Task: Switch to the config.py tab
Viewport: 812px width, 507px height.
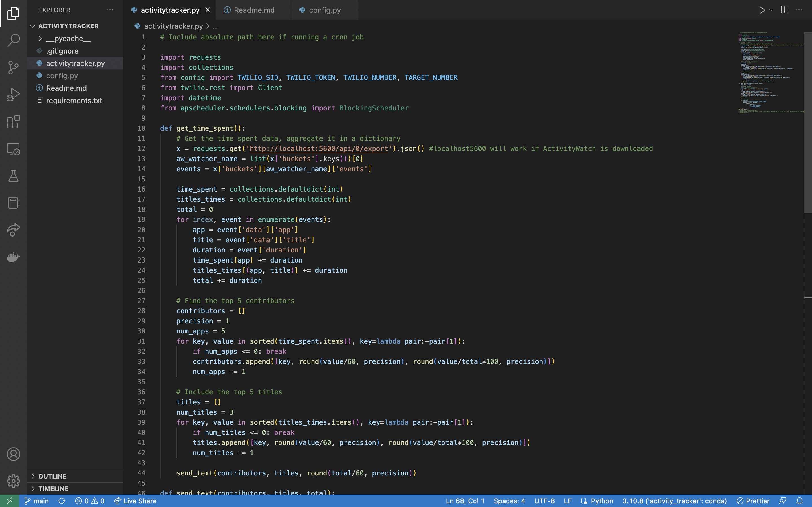Action: [x=325, y=10]
